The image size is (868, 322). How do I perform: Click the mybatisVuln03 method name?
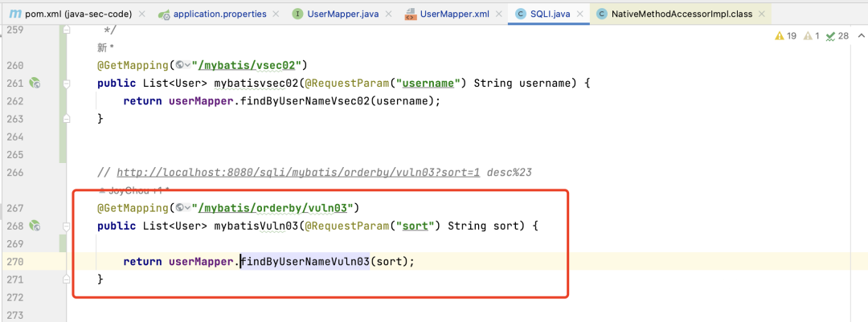[x=256, y=226]
